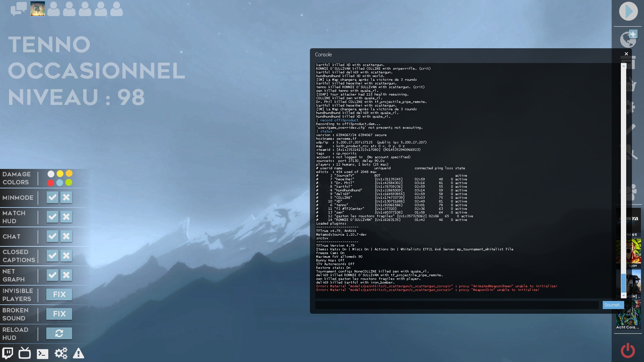Open the console terminal icon
Viewport: 644px width, 362px height.
tap(43, 354)
